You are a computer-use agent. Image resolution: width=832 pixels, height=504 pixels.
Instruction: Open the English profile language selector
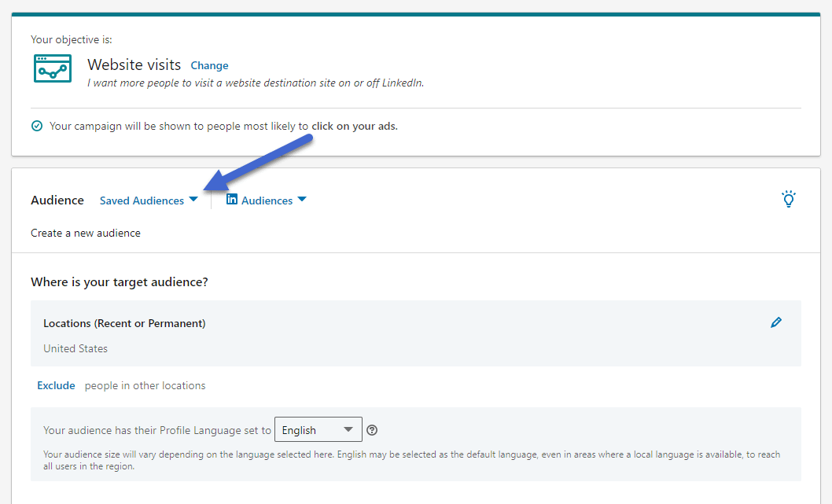tap(318, 430)
